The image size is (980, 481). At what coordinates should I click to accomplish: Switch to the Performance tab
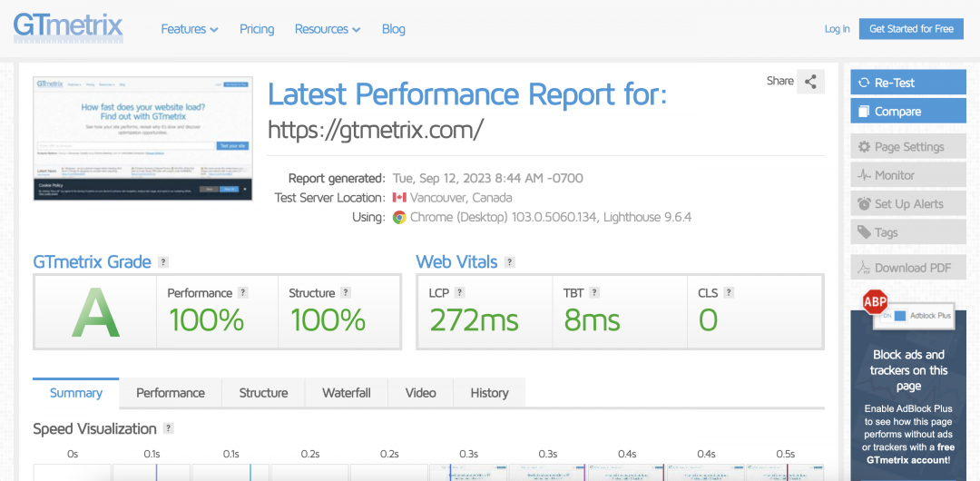[x=170, y=393]
